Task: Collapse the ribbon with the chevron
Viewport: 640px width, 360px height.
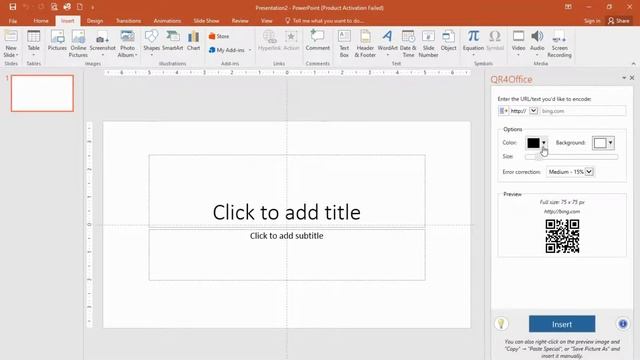Action: point(633,64)
